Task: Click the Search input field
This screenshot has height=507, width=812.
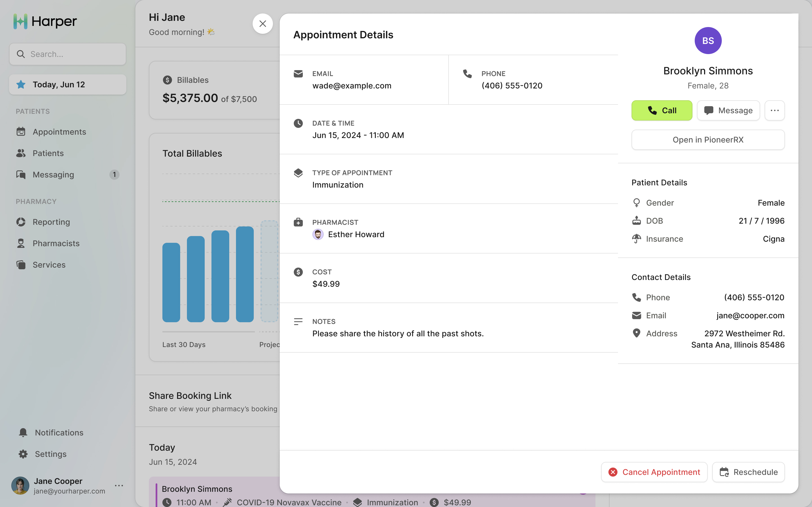Action: [x=68, y=54]
